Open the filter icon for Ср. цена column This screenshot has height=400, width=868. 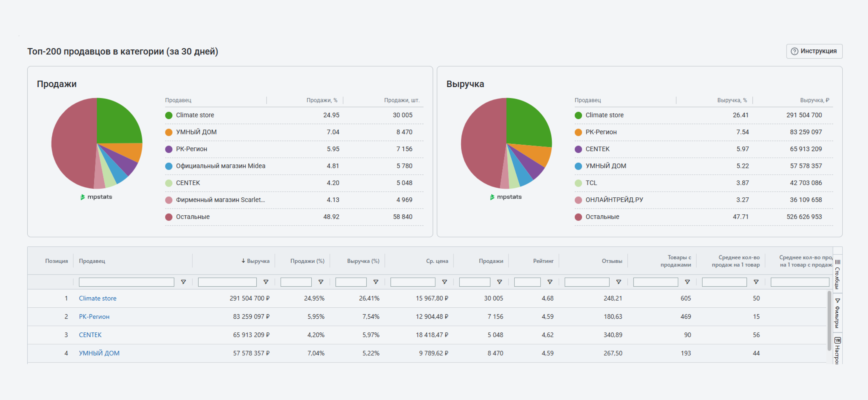[445, 282]
